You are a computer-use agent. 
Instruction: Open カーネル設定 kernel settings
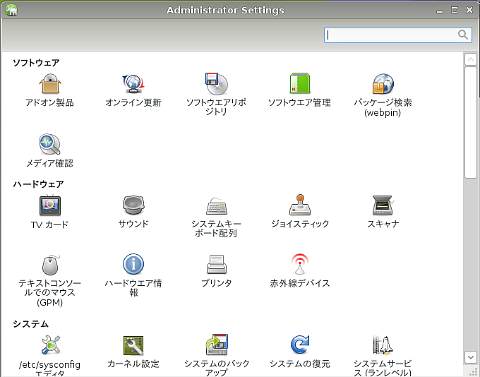[133, 352]
